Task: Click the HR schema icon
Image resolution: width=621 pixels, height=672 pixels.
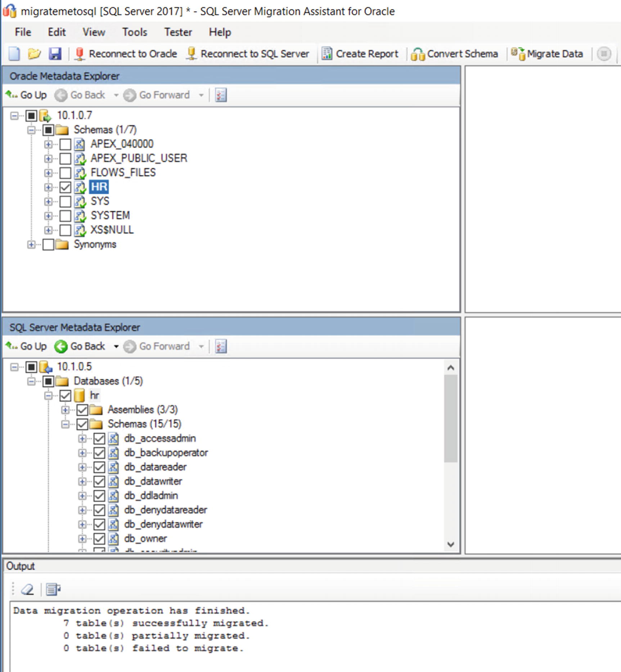Action: tap(80, 187)
